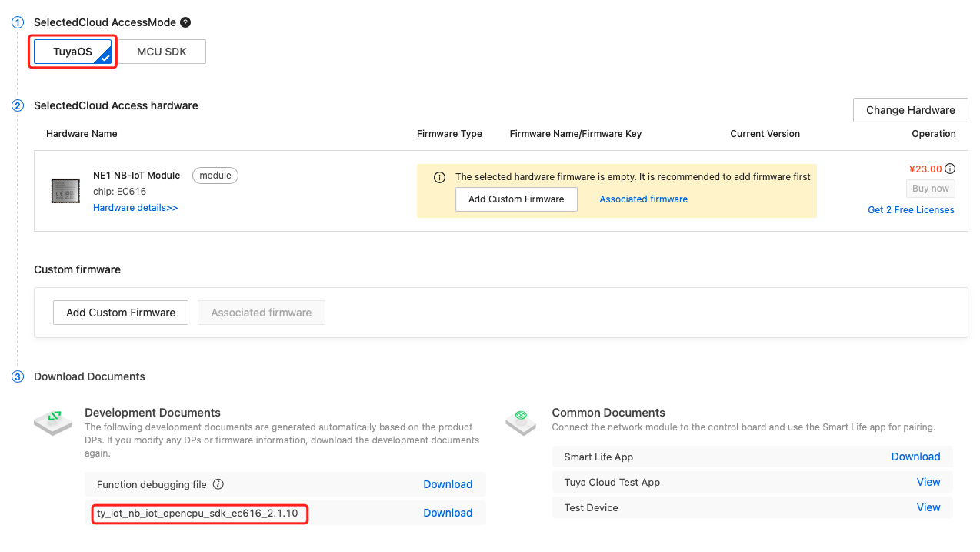Click the Function debugging file label

coord(152,485)
